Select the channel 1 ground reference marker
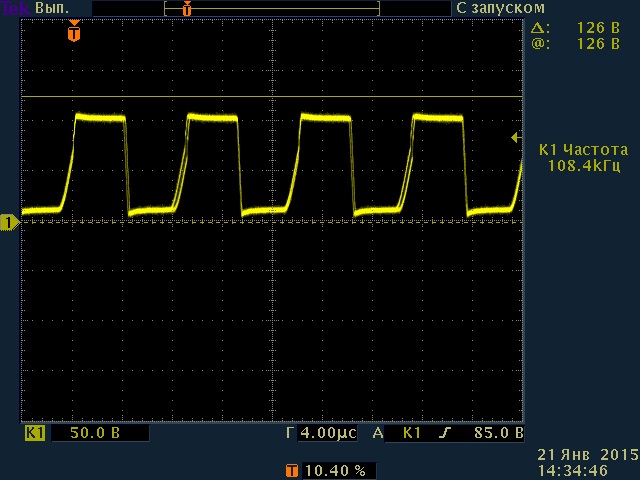This screenshot has height=480, width=640. pyautogui.click(x=9, y=222)
